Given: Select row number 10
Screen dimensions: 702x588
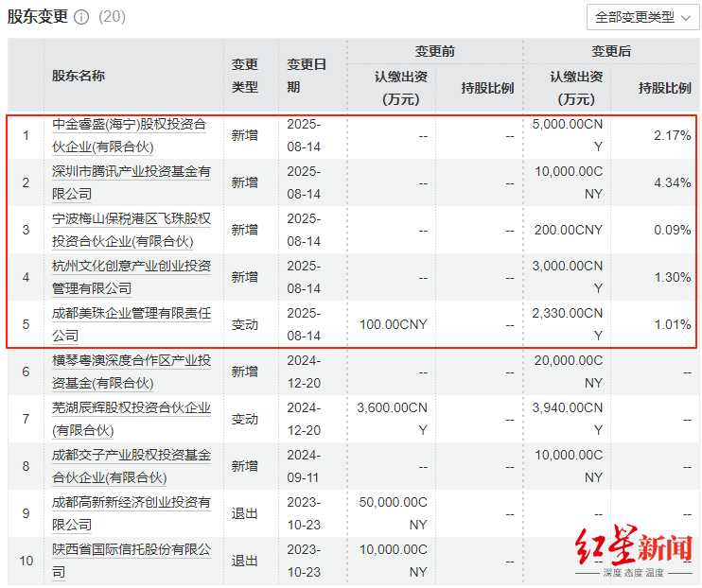Looking at the screenshot, I should 26,561.
